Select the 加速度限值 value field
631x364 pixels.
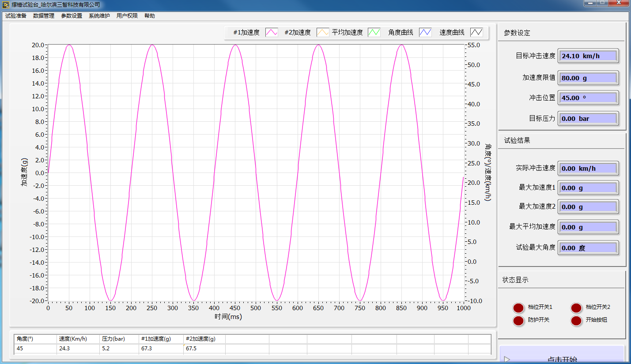588,78
